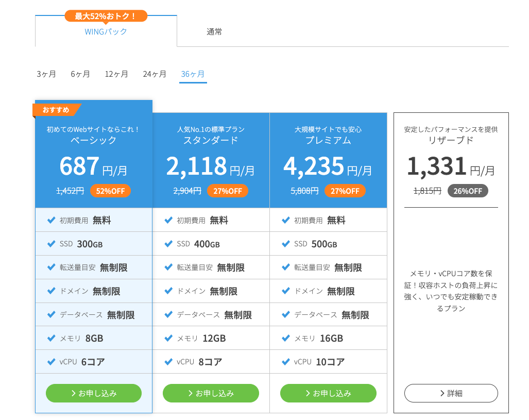Apply for the プレミアム plan
Viewport: 529px width, 420px height.
pyautogui.click(x=328, y=393)
